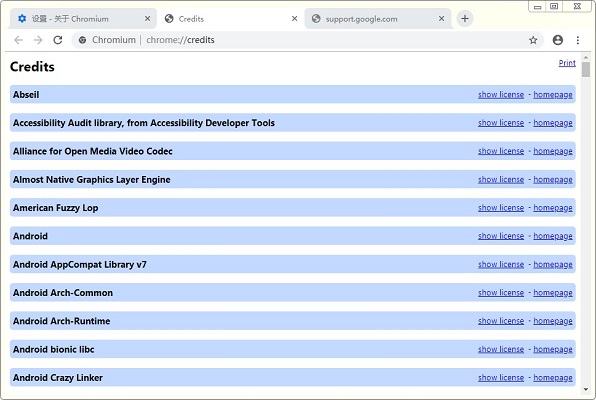Expand show license for American Fuzzy Lop
Viewport: 596px width, 400px height.
[501, 208]
